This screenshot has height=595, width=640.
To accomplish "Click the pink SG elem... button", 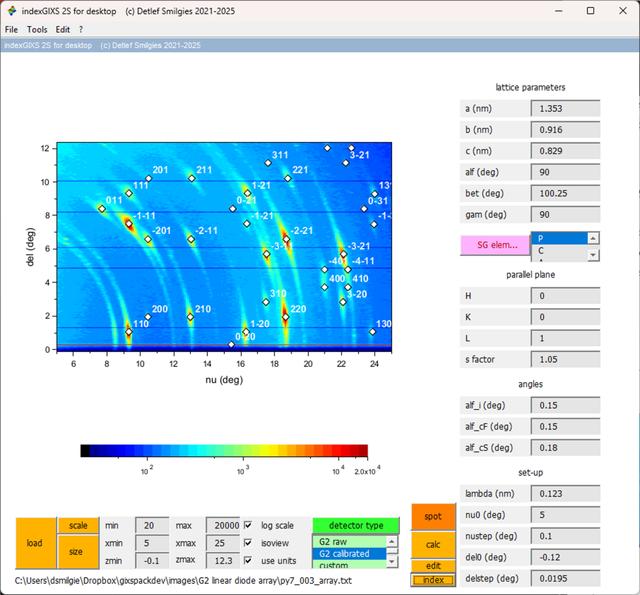I will (x=496, y=245).
